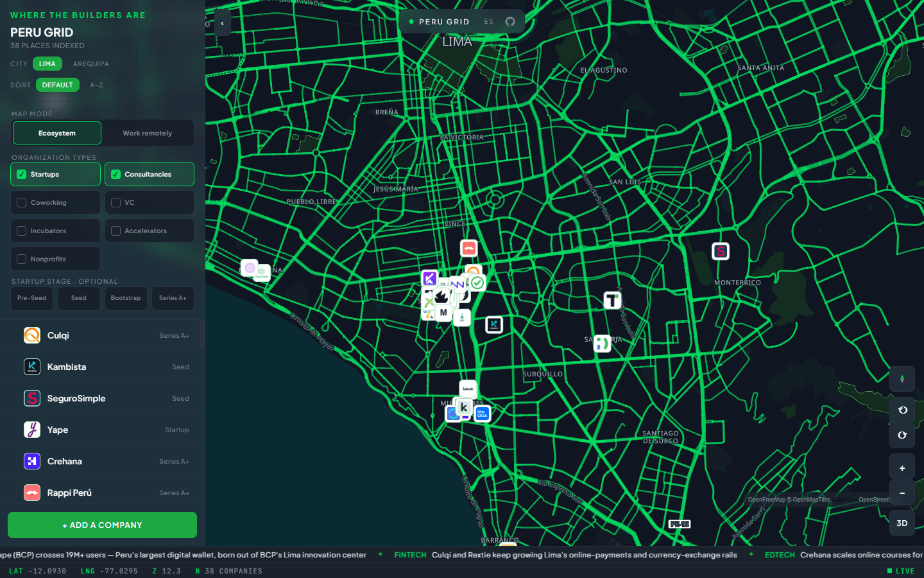Select the black T logo map marker
Image resolution: width=924 pixels, height=578 pixels.
(612, 300)
